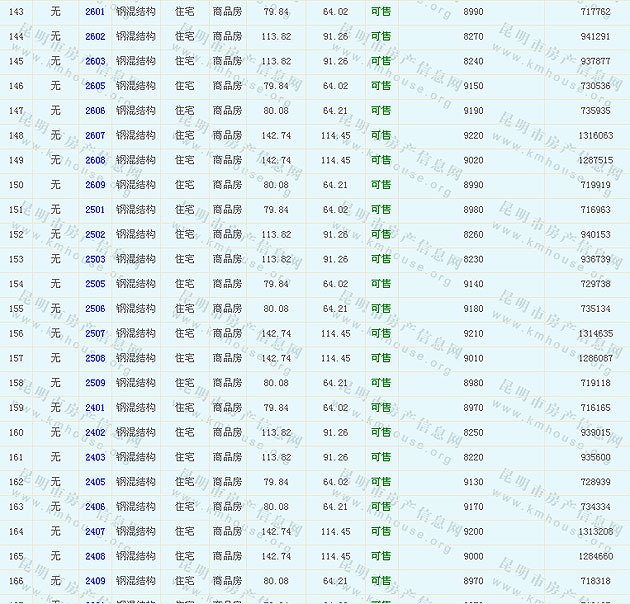Open the room 2508 link
The height and width of the screenshot is (604, 630).
click(x=95, y=358)
